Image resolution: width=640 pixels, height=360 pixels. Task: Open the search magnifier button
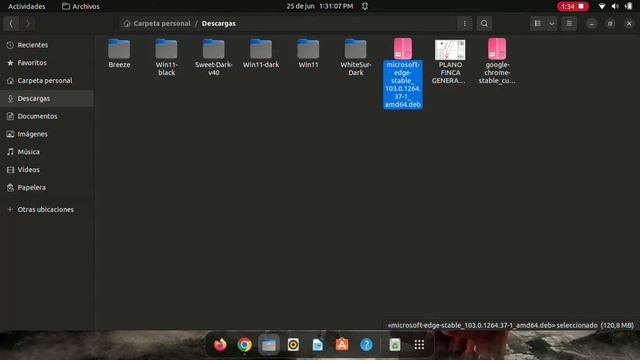[x=484, y=23]
